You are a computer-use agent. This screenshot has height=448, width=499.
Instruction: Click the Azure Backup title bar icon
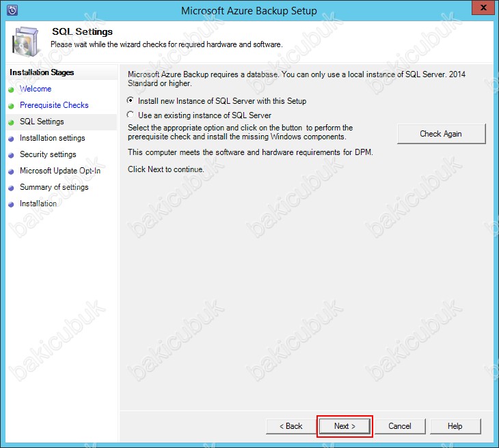[x=12, y=10]
